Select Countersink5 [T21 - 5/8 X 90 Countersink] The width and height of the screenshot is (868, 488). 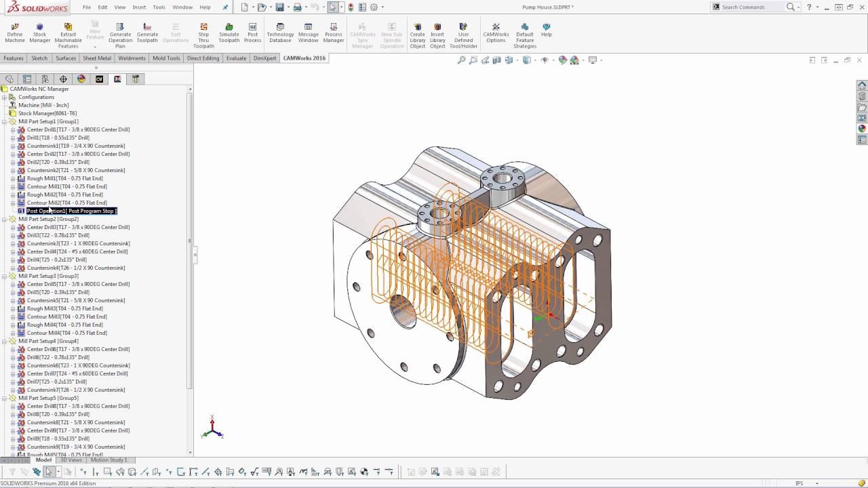76,300
